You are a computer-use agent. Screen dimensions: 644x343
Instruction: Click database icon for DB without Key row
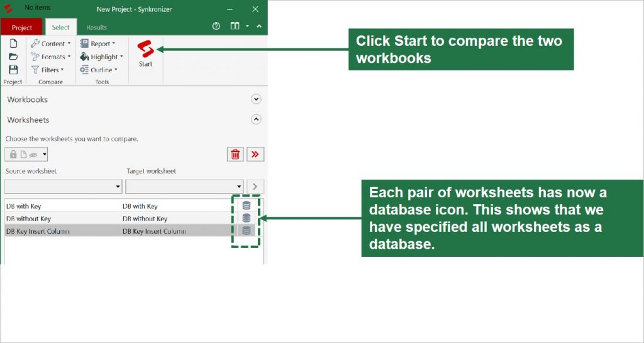point(247,218)
